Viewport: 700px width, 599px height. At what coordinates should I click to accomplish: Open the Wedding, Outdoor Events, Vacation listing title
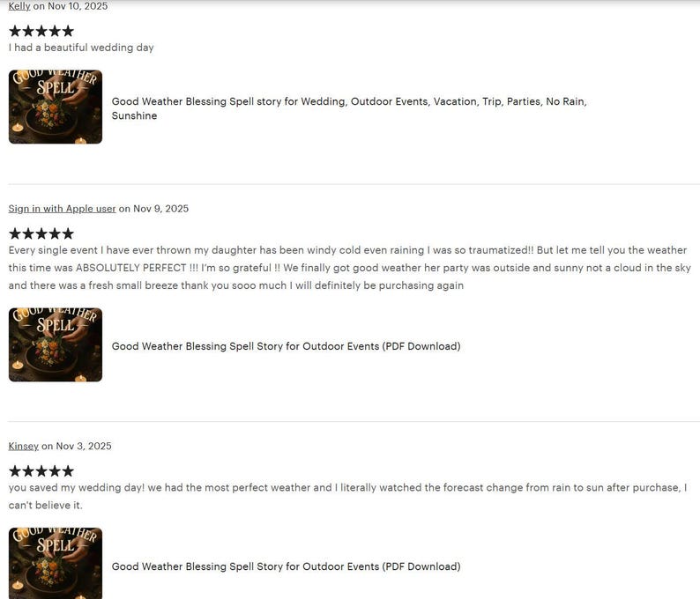[x=348, y=108]
